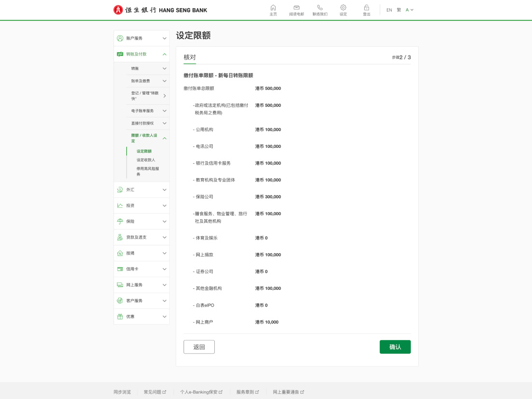This screenshot has height=399, width=532.
Task: Switch language to EN
Action: click(x=389, y=10)
